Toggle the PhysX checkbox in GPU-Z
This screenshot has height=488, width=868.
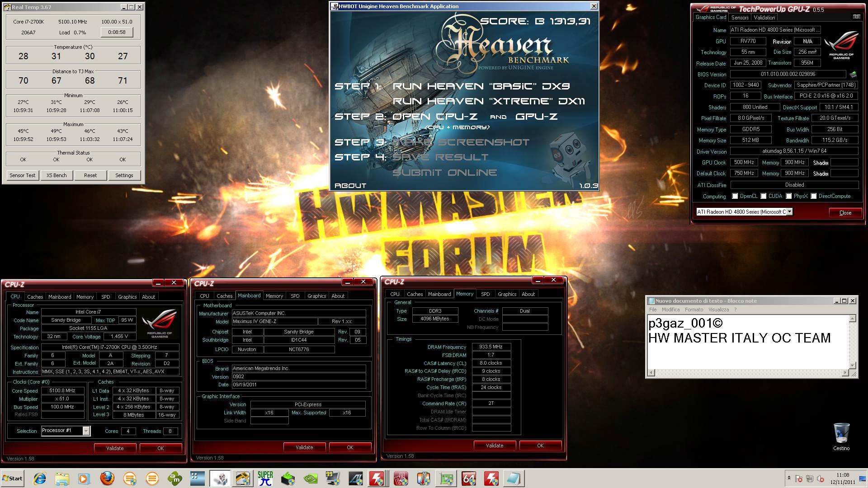tap(789, 196)
